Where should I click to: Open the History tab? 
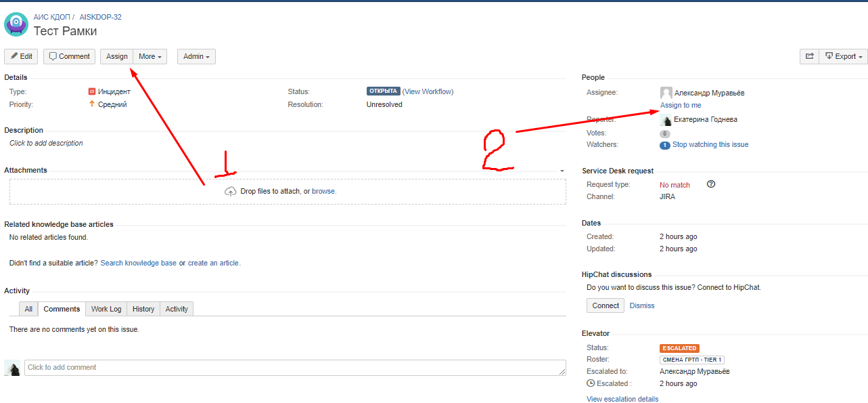[143, 309]
